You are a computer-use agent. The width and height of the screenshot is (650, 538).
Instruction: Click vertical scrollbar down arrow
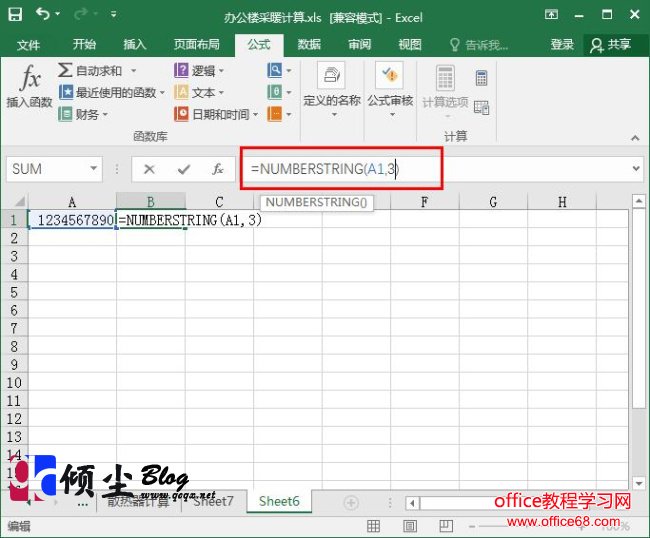tap(638, 483)
